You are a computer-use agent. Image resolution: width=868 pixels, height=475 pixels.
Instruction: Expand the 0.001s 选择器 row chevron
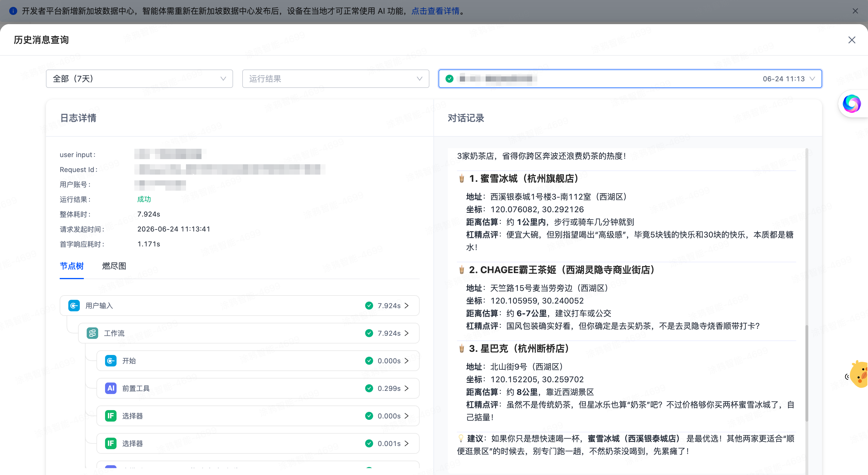click(x=407, y=443)
